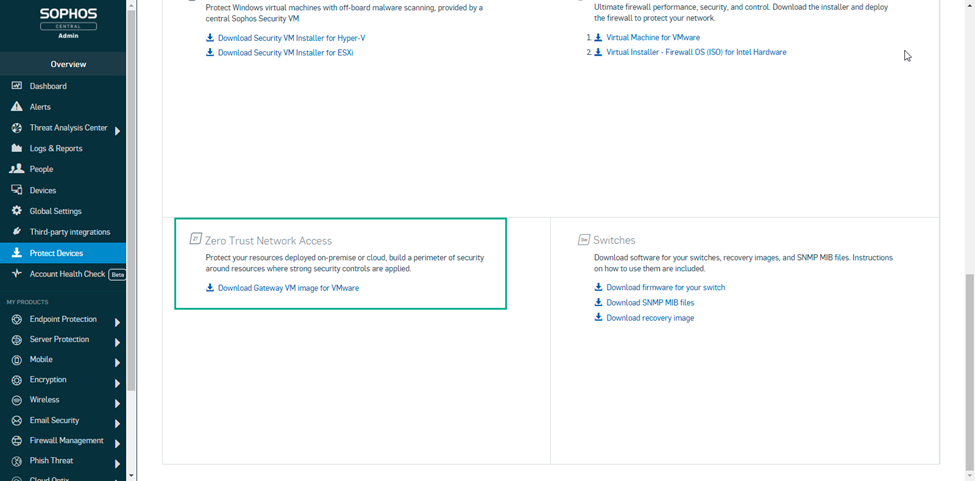Image resolution: width=975 pixels, height=481 pixels.
Task: Expand the Phish Threat submenu arrow
Action: point(117,464)
